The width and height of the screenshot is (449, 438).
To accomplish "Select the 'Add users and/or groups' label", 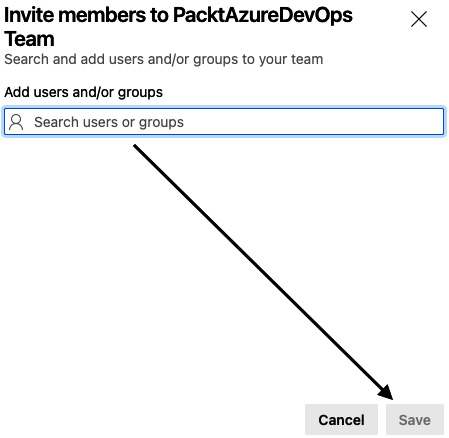I will point(84,92).
